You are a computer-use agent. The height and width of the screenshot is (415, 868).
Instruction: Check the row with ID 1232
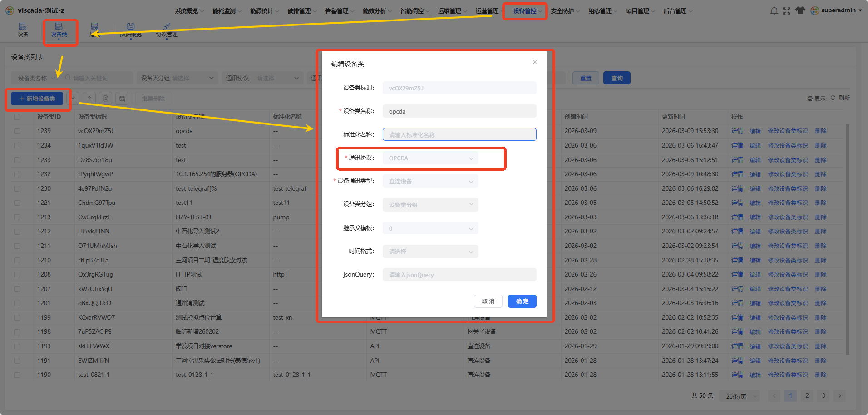pyautogui.click(x=17, y=174)
